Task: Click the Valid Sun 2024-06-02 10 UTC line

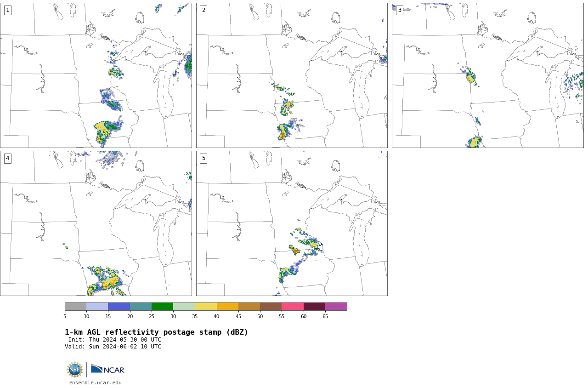Action: tap(113, 347)
